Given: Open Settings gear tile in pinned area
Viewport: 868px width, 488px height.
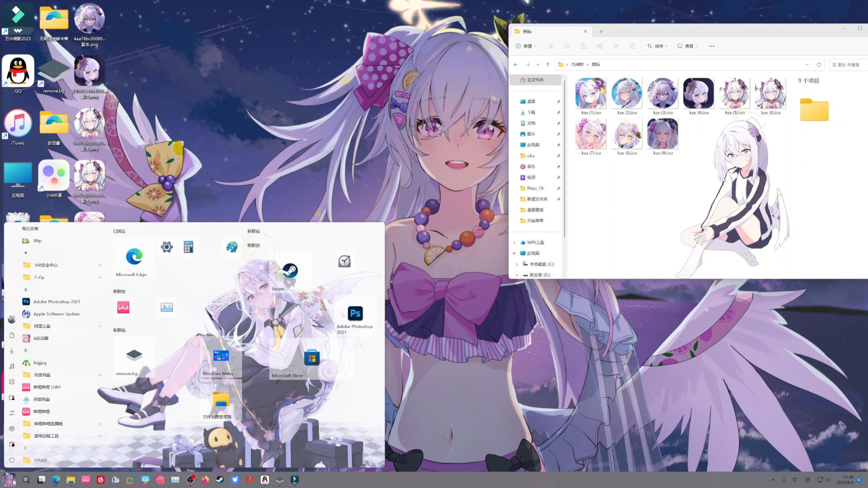Looking at the screenshot, I should 167,247.
